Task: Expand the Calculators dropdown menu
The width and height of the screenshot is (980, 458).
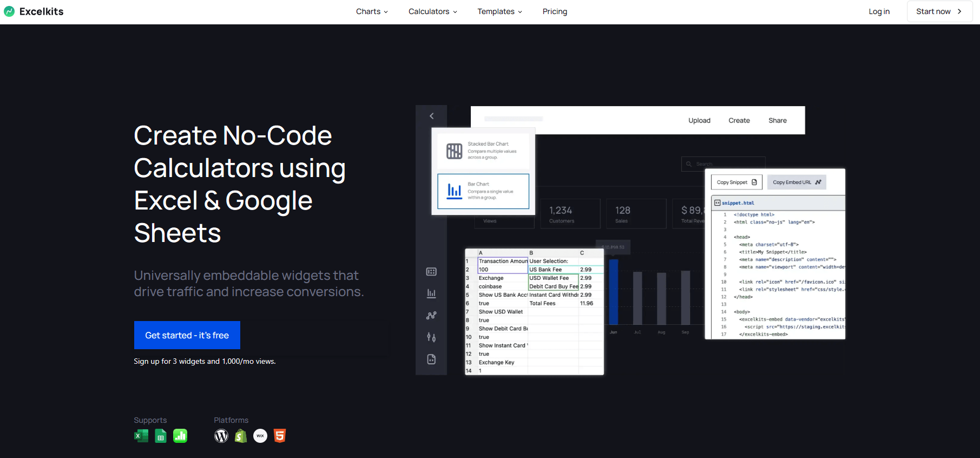Action: (432, 11)
